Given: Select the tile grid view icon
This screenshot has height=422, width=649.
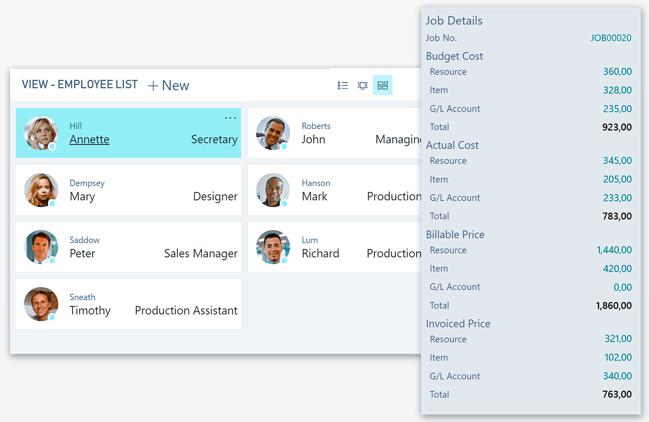Looking at the screenshot, I should point(383,86).
